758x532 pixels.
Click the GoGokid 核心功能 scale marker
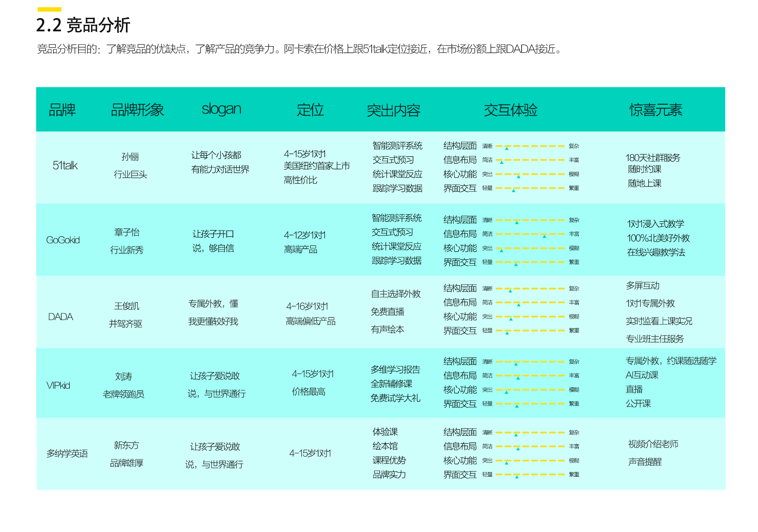tap(501, 251)
